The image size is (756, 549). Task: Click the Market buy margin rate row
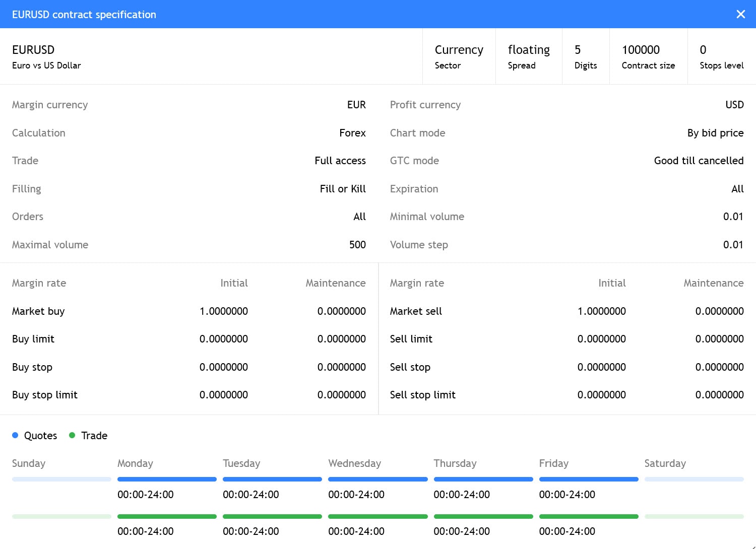(38, 311)
